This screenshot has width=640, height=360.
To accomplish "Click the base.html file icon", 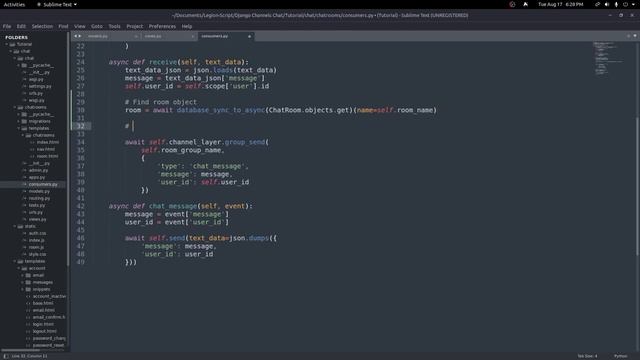I will point(28,303).
